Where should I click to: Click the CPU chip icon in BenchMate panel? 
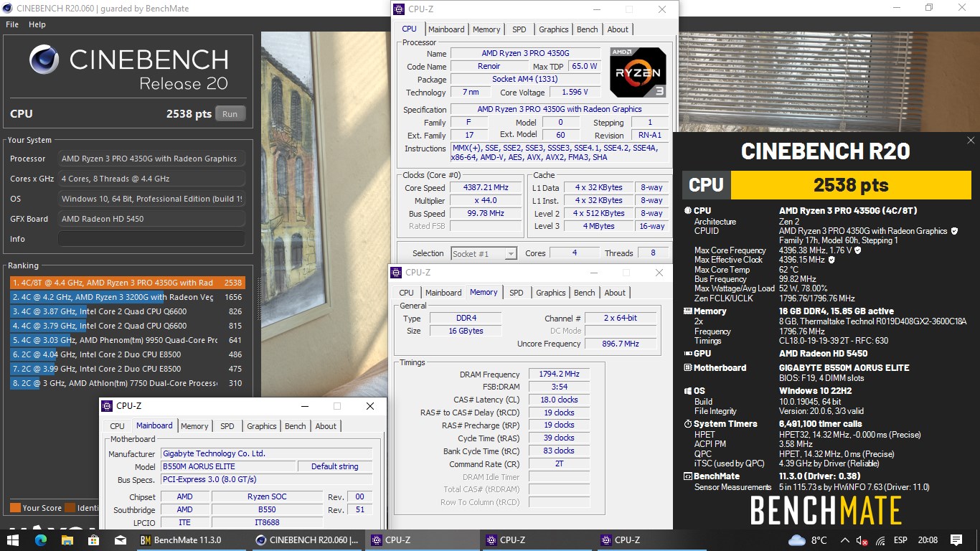pyautogui.click(x=687, y=211)
